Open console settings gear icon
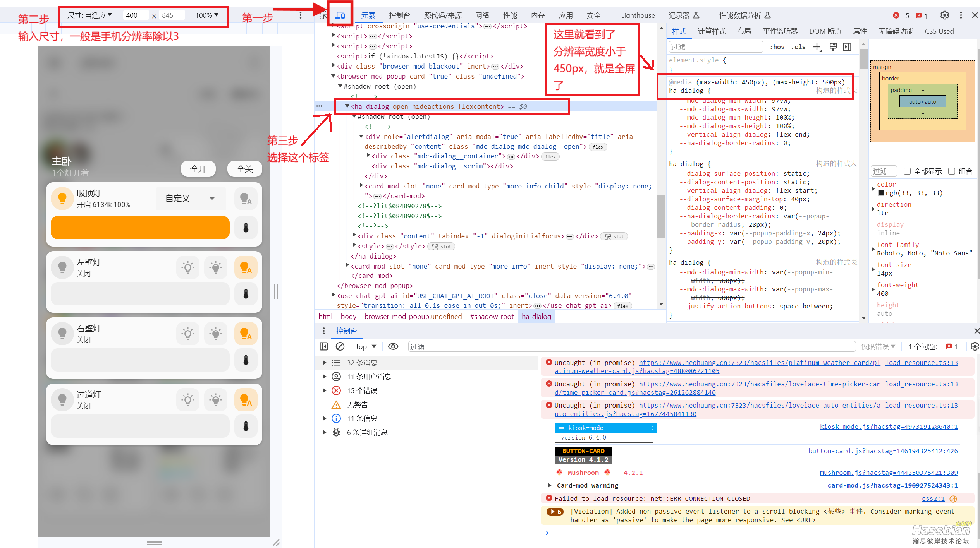Screen dimensions: 980x548 tap(975, 346)
